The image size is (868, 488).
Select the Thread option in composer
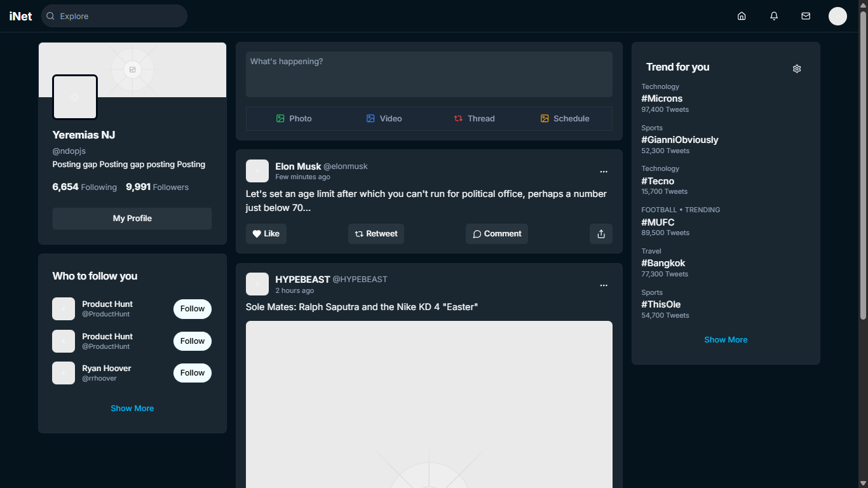tap(474, 119)
